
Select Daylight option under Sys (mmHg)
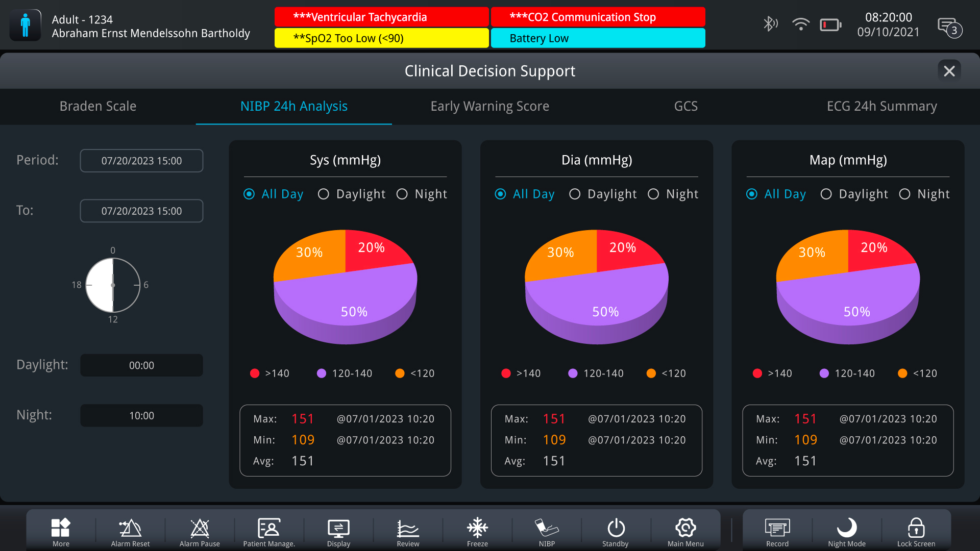click(x=324, y=194)
